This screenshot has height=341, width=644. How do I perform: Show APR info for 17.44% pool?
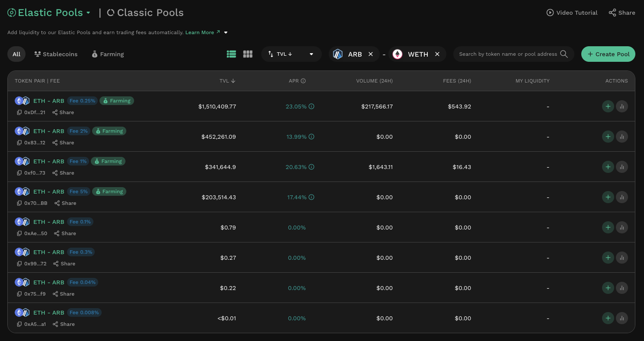tap(311, 197)
